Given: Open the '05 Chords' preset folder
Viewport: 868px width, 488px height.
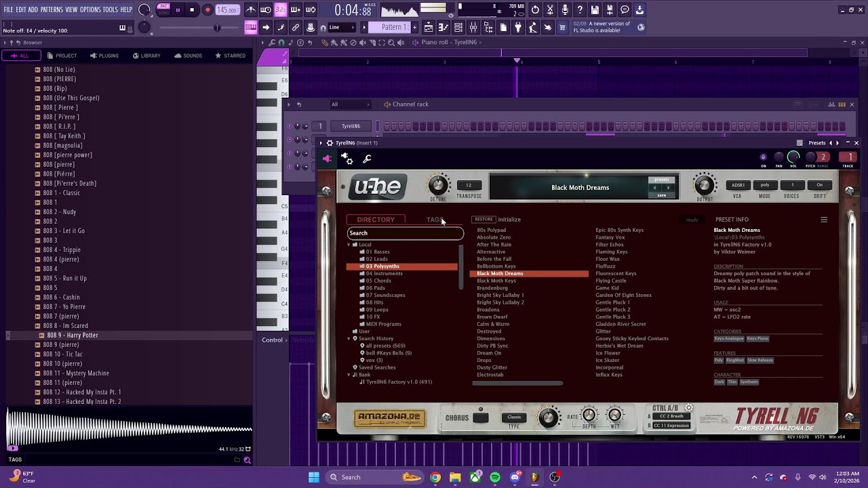Looking at the screenshot, I should tap(378, 281).
